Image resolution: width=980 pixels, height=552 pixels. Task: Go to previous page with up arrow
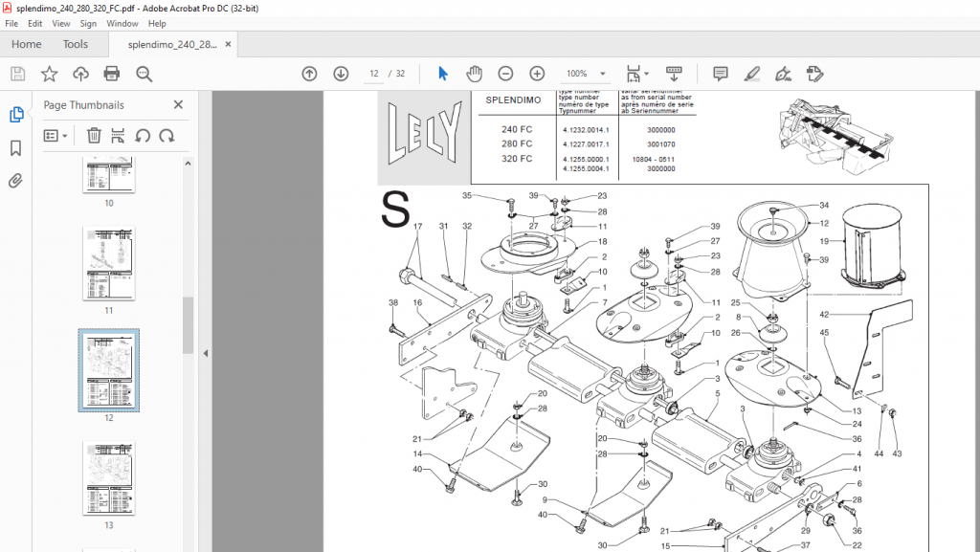pyautogui.click(x=309, y=74)
